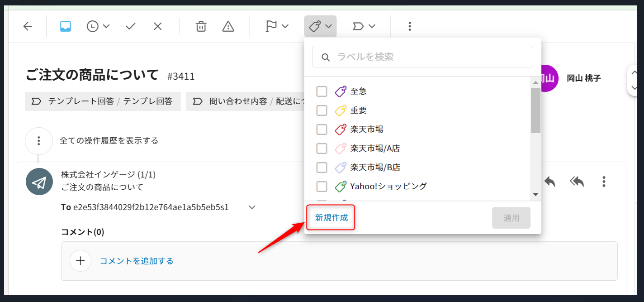Open the flag status dropdown
Screen dimensions: 644x302
click(277, 26)
